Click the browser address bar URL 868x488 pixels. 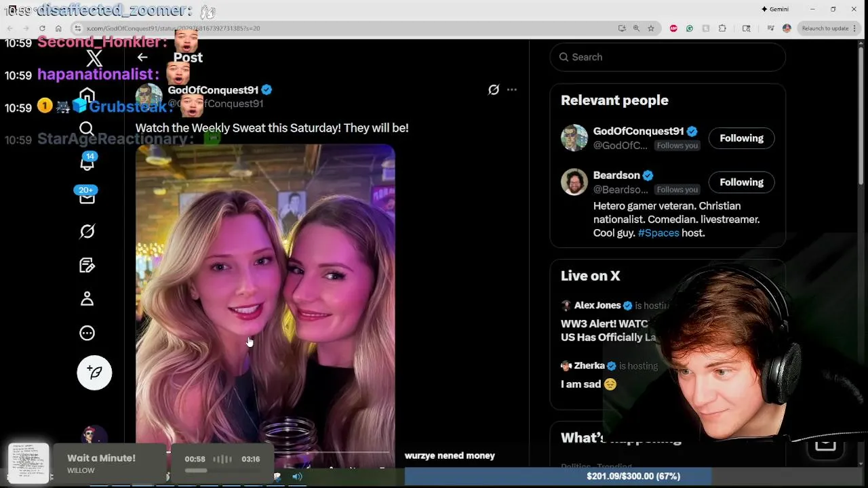[174, 28]
